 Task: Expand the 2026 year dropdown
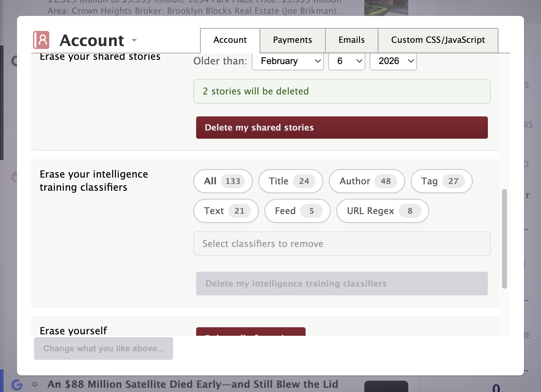pos(393,61)
